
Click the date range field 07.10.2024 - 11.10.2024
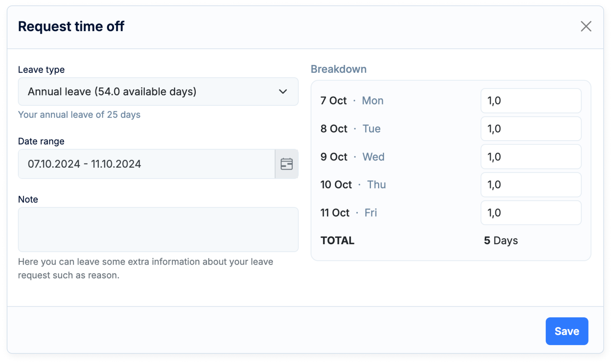tap(147, 164)
